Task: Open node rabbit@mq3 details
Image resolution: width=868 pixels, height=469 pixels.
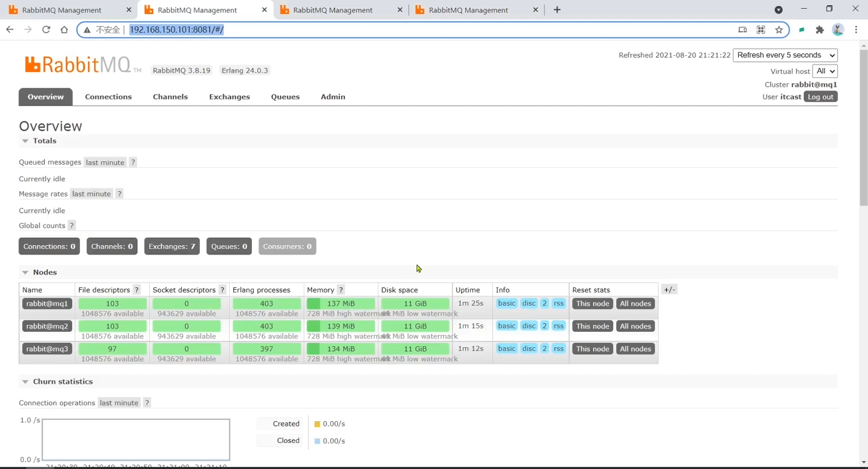Action: point(47,349)
